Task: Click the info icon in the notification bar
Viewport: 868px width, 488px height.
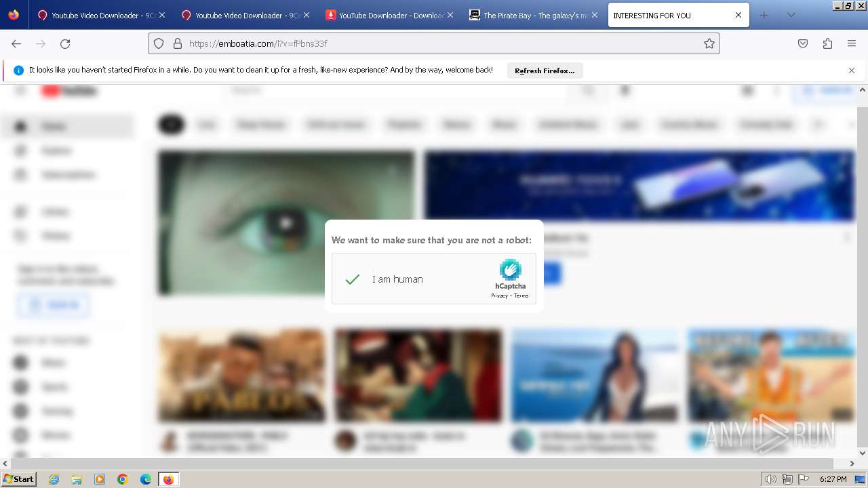Action: pyautogui.click(x=19, y=70)
